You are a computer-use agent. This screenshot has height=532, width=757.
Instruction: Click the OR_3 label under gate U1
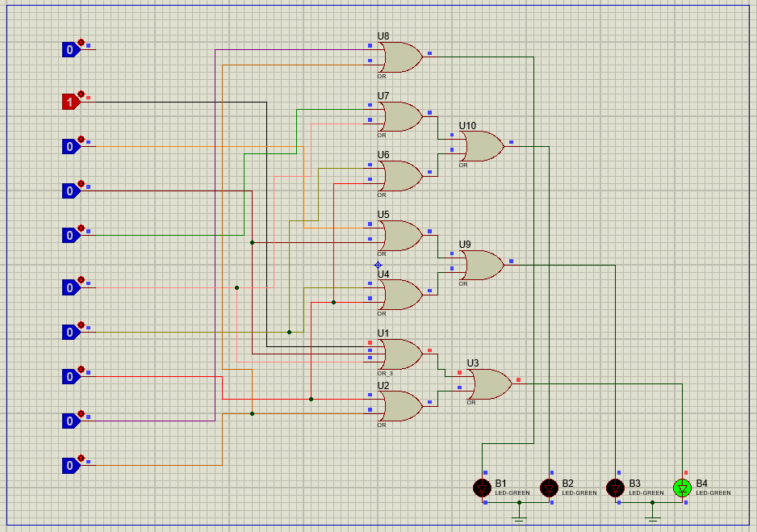pos(385,373)
